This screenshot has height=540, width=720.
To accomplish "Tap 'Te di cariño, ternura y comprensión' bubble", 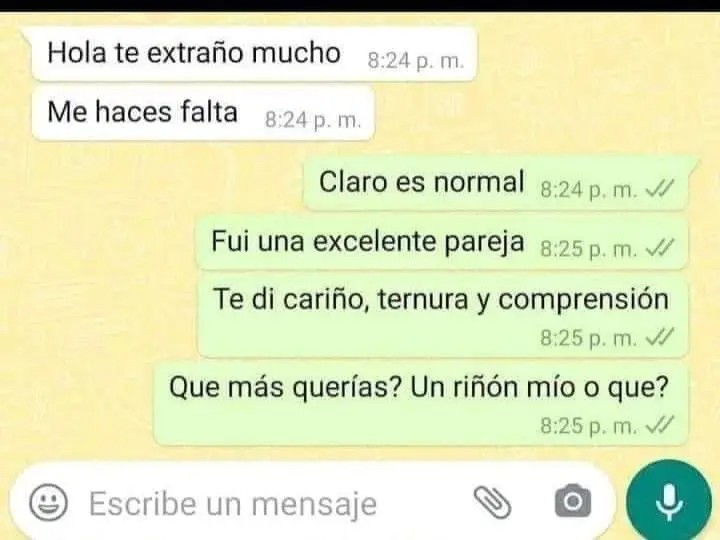I will [443, 317].
